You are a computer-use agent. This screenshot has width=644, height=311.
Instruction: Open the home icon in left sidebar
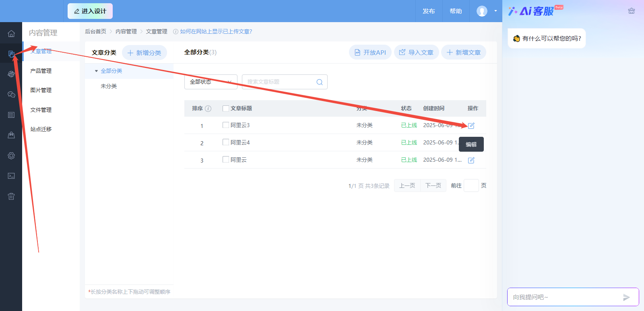pos(11,33)
